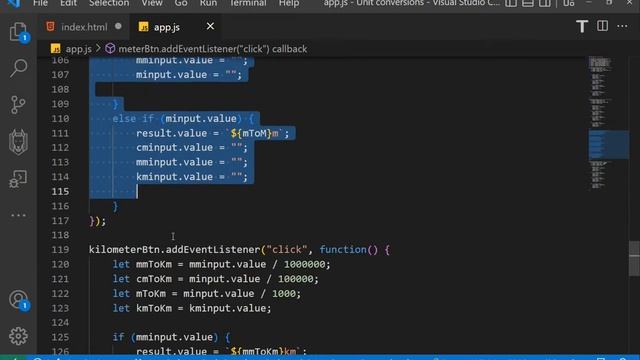Click the 'function()' keyword on line 119
The height and width of the screenshot is (360, 640).
click(x=349, y=250)
